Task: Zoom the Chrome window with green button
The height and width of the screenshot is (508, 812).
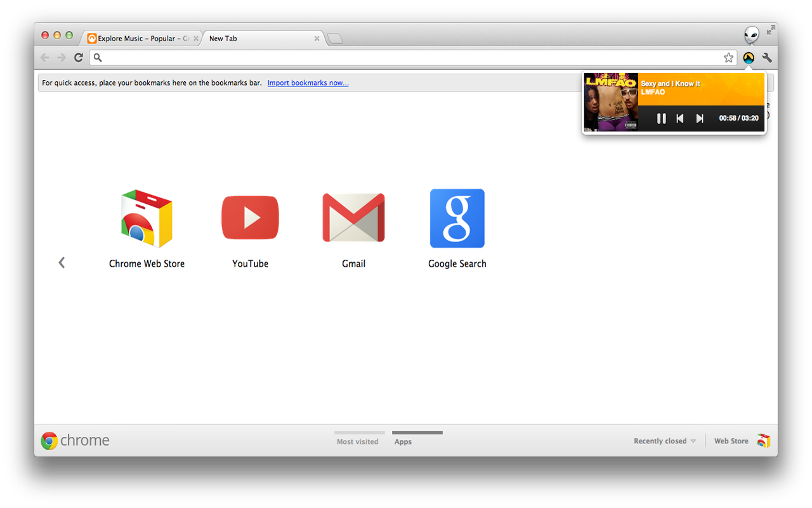Action: pos(69,36)
